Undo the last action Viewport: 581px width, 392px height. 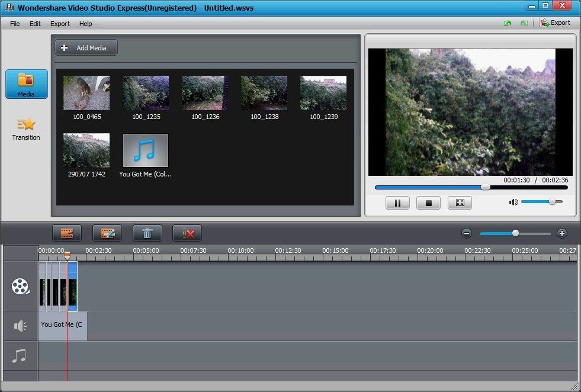tap(507, 23)
